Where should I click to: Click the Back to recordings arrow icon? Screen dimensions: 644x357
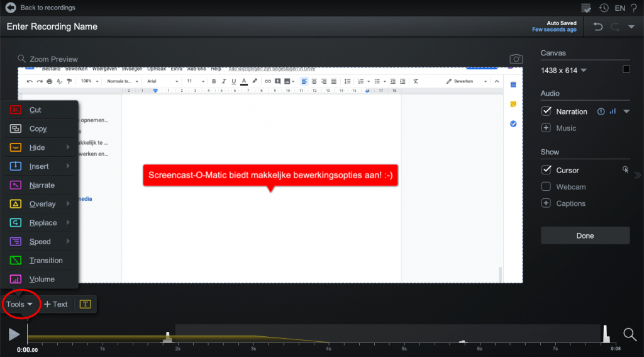(x=11, y=8)
